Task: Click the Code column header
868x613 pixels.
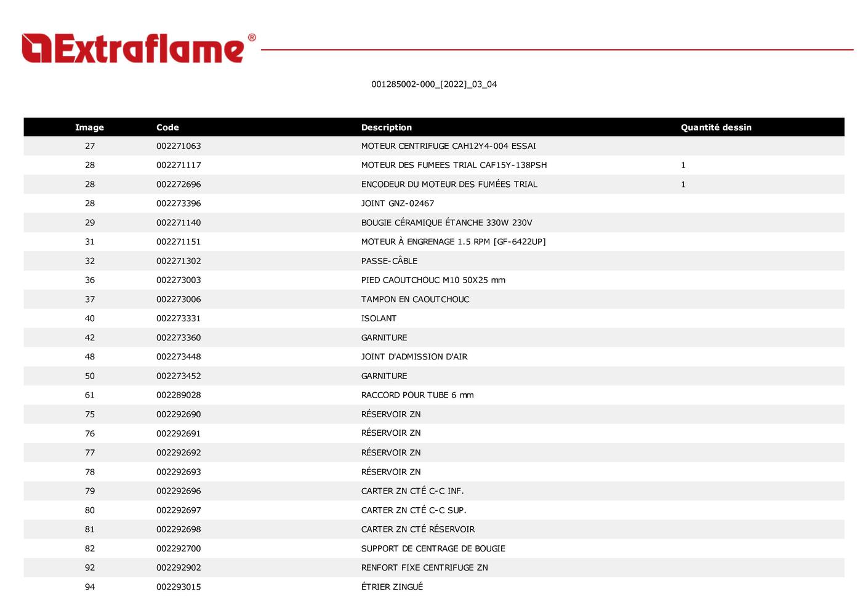Action: (x=167, y=127)
